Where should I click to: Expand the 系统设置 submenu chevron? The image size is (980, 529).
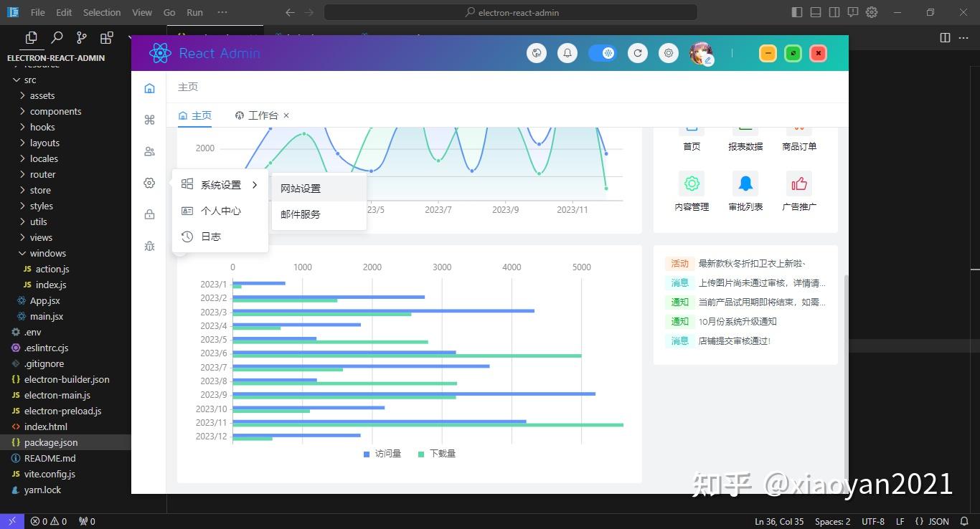pos(255,184)
